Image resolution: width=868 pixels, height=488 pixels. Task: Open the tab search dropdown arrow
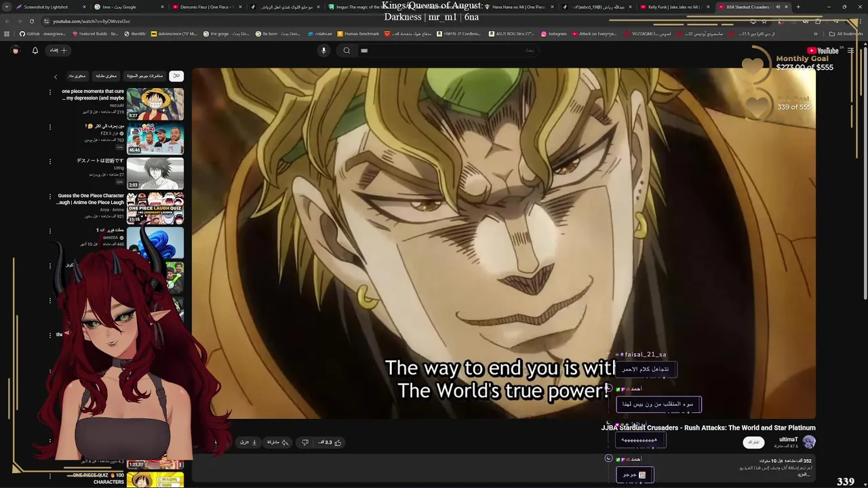(7, 7)
